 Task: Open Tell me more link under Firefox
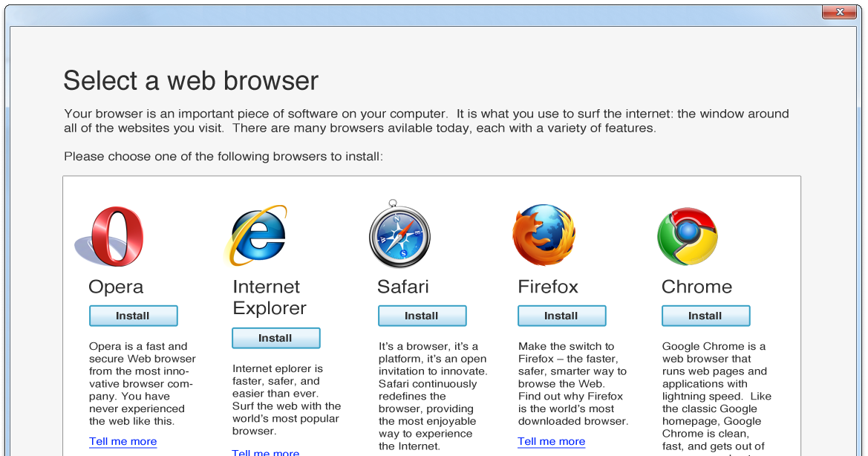(552, 442)
